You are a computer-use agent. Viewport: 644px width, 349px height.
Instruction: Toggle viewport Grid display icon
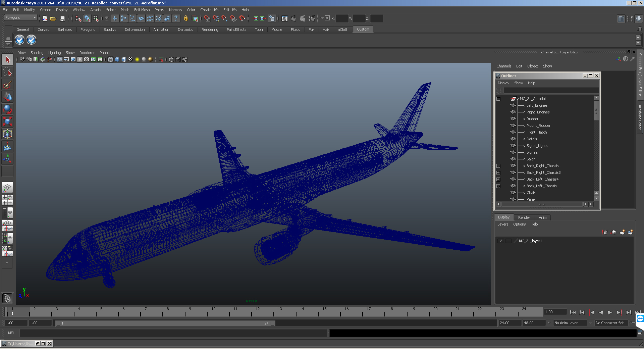60,59
